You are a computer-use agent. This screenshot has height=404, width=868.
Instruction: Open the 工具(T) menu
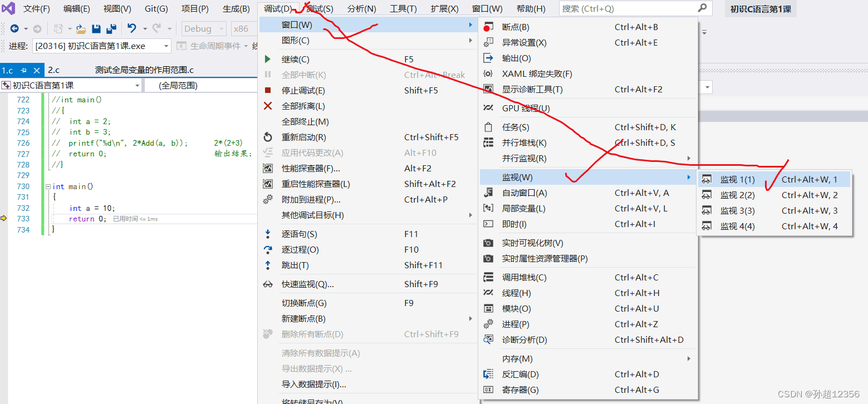[404, 9]
